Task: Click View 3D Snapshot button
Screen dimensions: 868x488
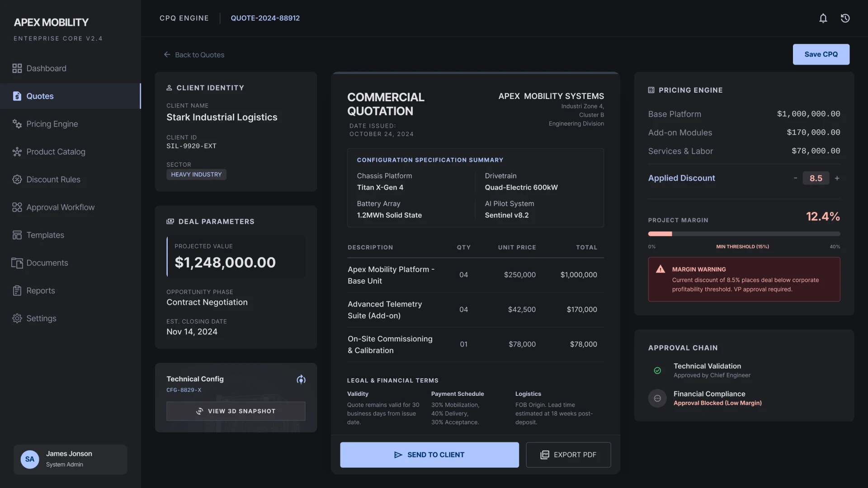Action: click(x=236, y=411)
